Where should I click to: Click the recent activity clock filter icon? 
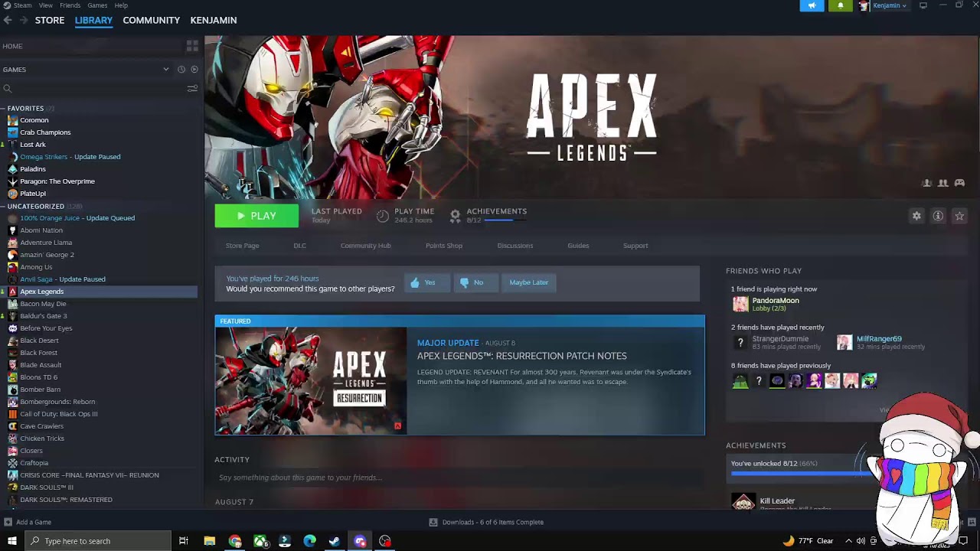(x=181, y=70)
